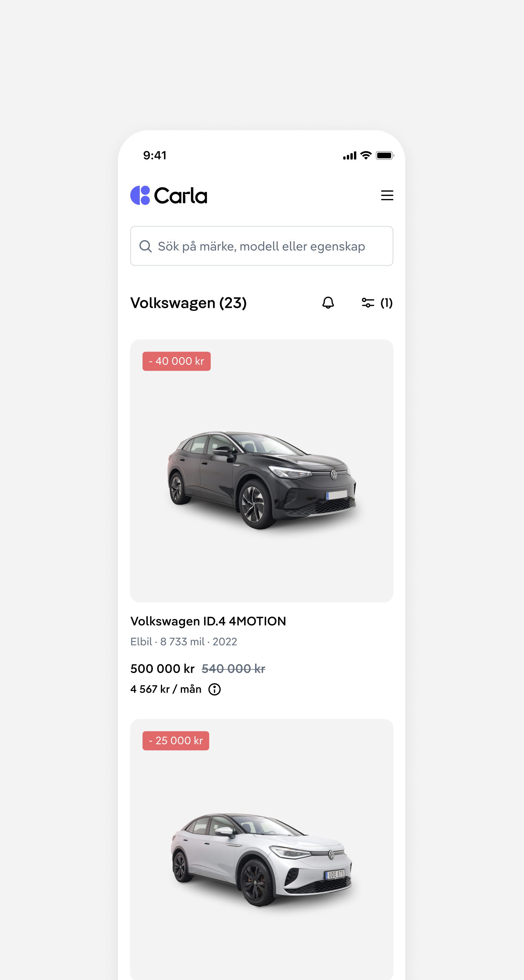
Task: Click the search magnifier icon
Action: tap(146, 246)
